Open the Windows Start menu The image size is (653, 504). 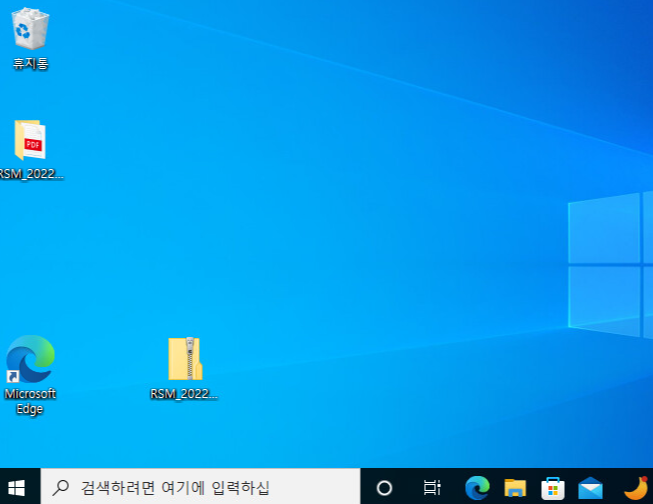(17, 488)
